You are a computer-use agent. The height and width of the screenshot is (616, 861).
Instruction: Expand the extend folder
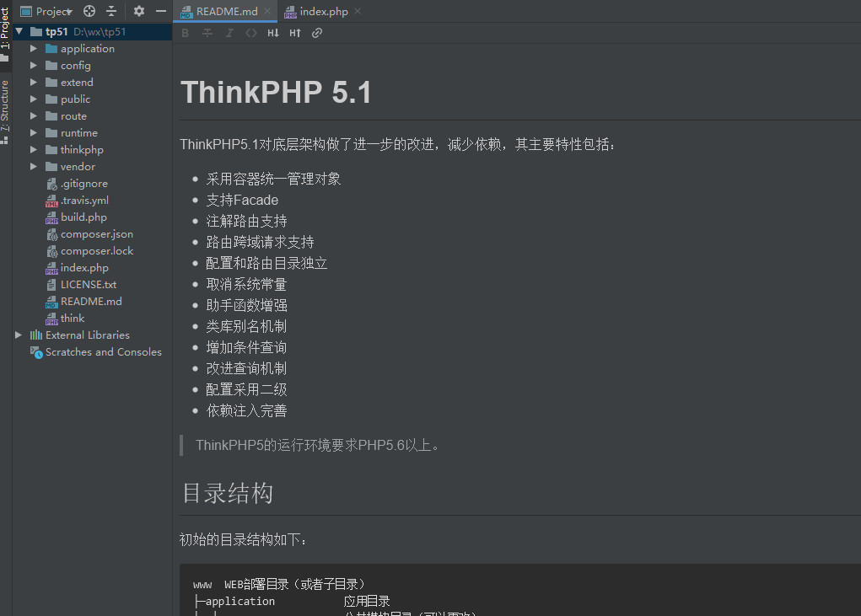34,83
